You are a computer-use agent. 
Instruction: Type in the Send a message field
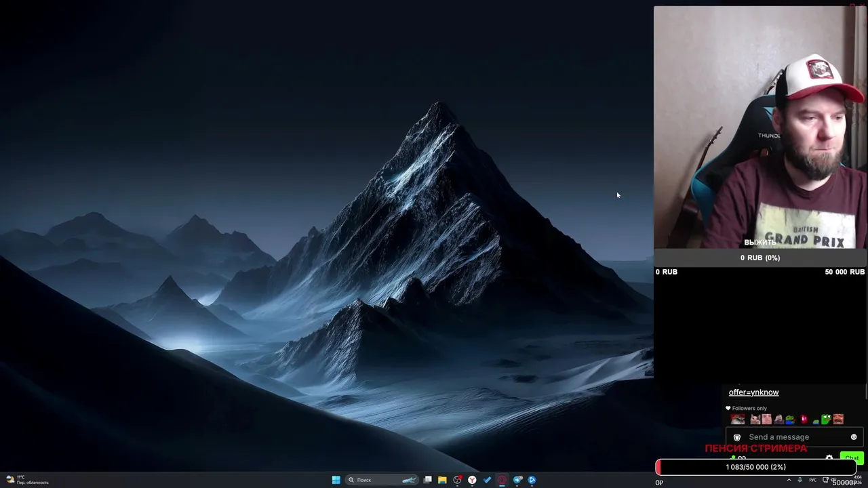pos(795,437)
